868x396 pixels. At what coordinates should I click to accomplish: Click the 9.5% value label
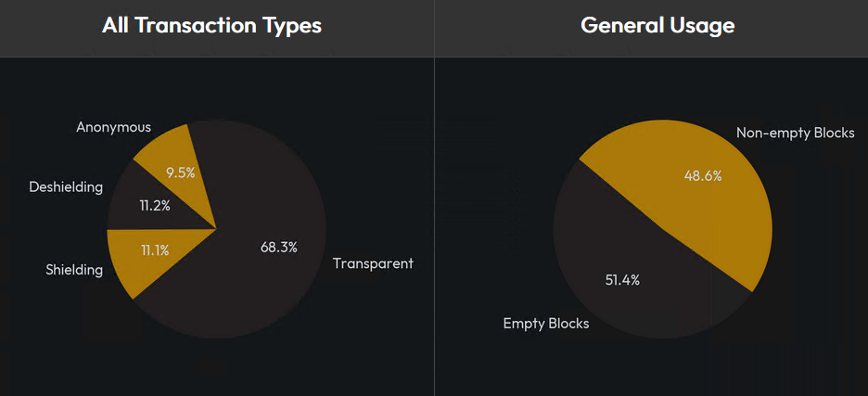click(180, 172)
